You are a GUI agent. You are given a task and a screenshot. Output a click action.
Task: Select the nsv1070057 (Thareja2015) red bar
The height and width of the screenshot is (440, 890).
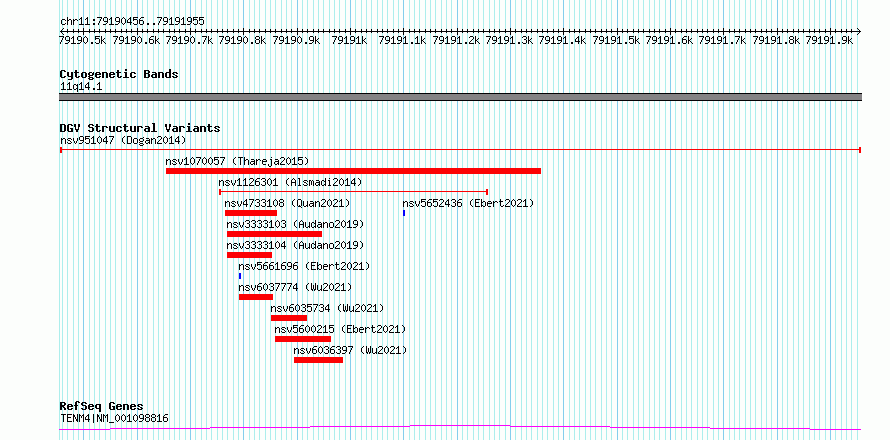coord(353,171)
